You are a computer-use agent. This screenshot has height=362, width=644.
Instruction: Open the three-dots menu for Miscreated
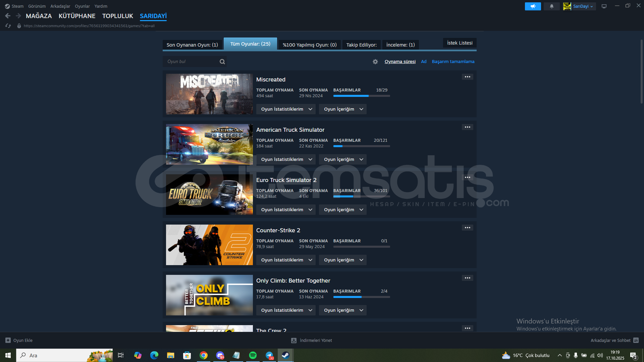point(467,77)
